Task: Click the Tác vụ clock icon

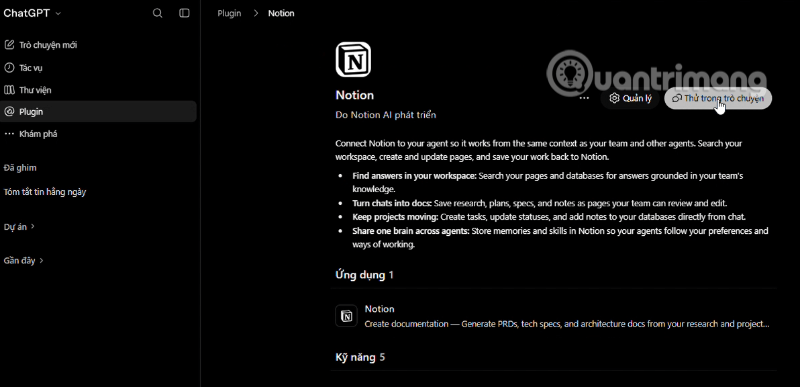Action: click(x=9, y=67)
